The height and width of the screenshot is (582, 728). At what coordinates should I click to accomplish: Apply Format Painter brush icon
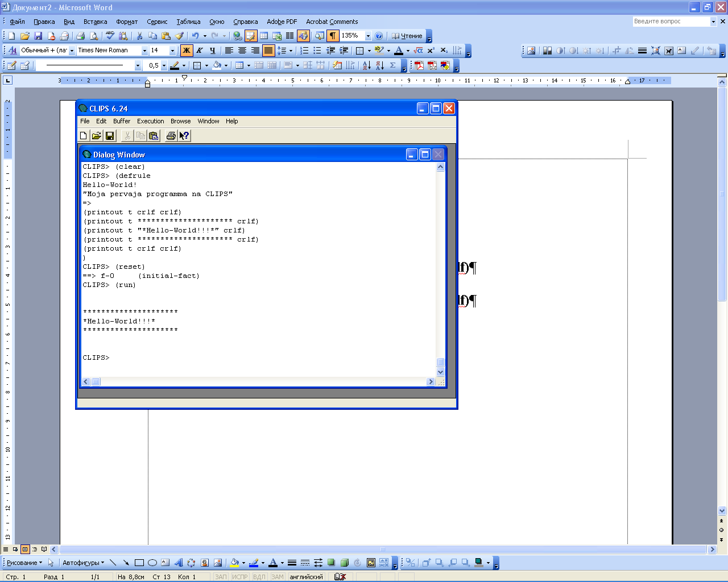tap(180, 36)
